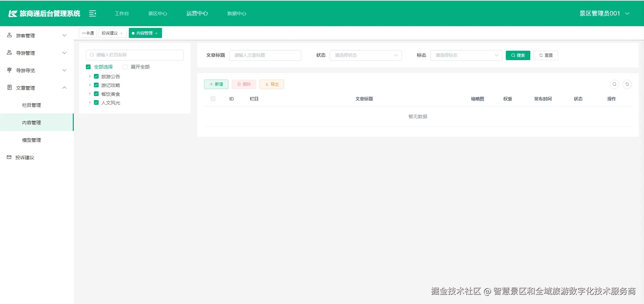Switch to the 一卡通 tab

coord(87,33)
